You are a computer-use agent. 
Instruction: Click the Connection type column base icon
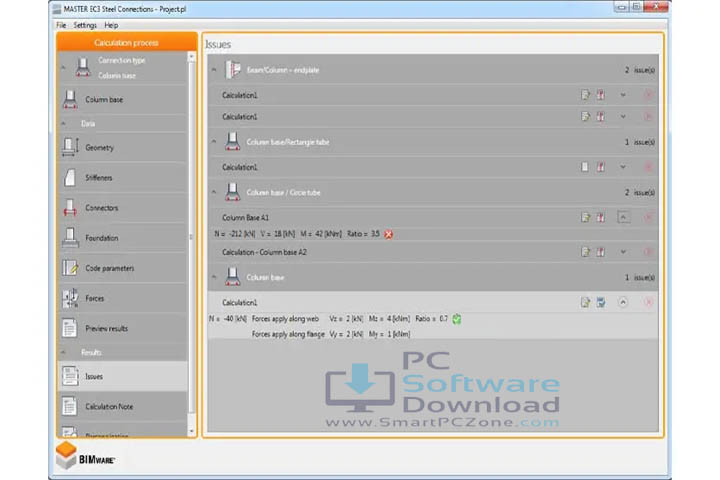click(x=83, y=68)
